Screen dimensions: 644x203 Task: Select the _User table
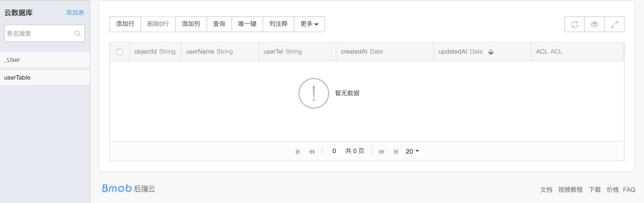(45, 60)
